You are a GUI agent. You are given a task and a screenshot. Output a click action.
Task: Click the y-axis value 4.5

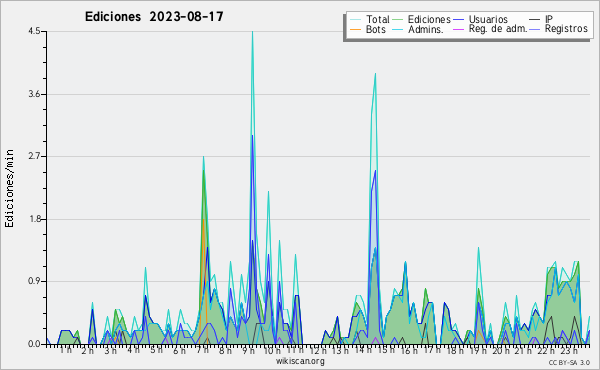pyautogui.click(x=34, y=31)
